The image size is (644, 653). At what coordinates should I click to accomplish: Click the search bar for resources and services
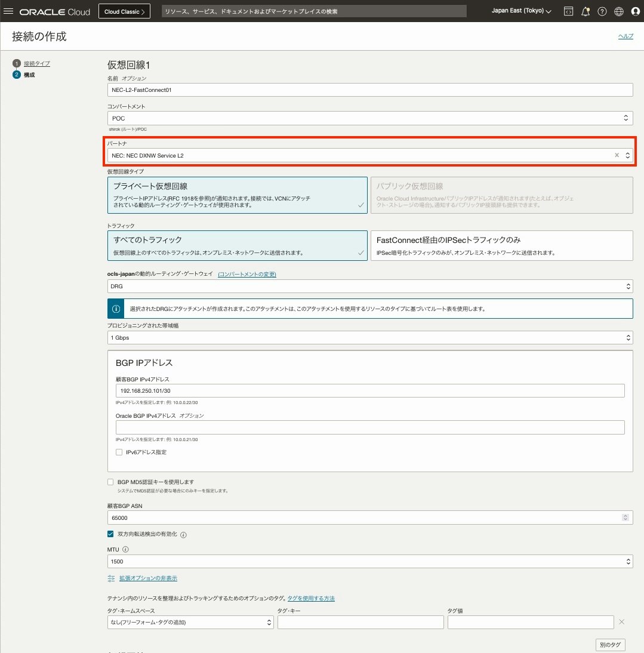314,11
